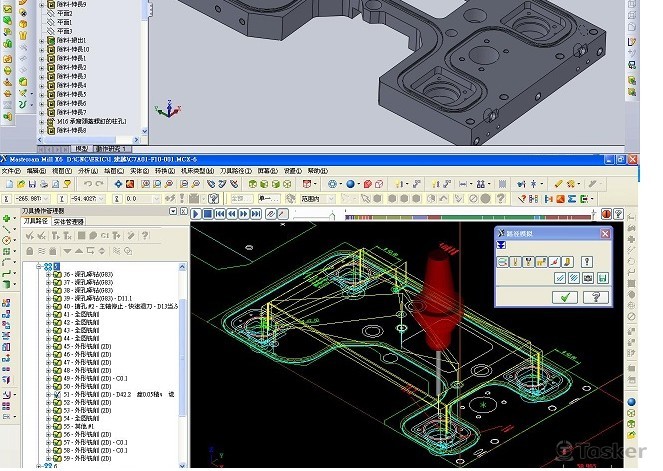Viewport: 663px width, 471px height.
Task: Click the Repaint screen icon
Action: (x=130, y=184)
